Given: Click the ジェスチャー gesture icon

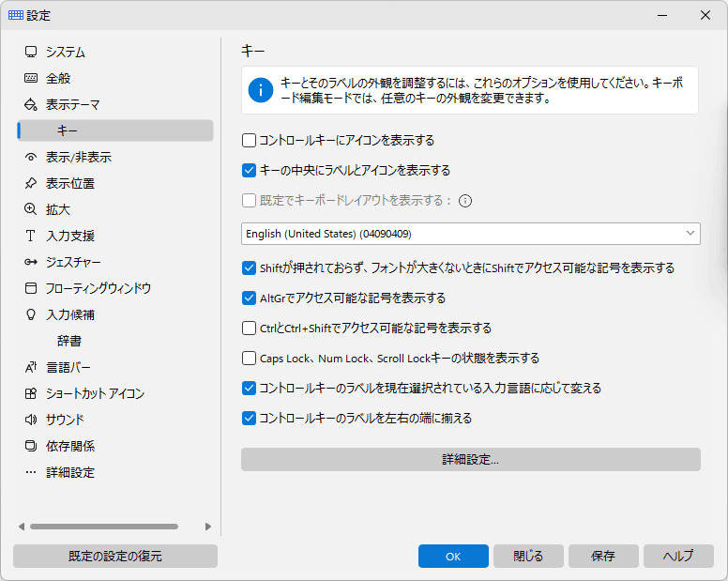Looking at the screenshot, I should pyautogui.click(x=31, y=262).
